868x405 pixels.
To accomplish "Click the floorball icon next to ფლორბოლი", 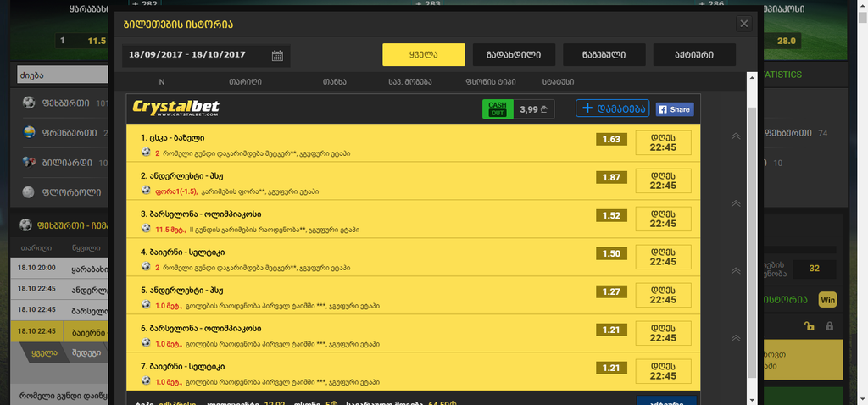I will (x=29, y=192).
